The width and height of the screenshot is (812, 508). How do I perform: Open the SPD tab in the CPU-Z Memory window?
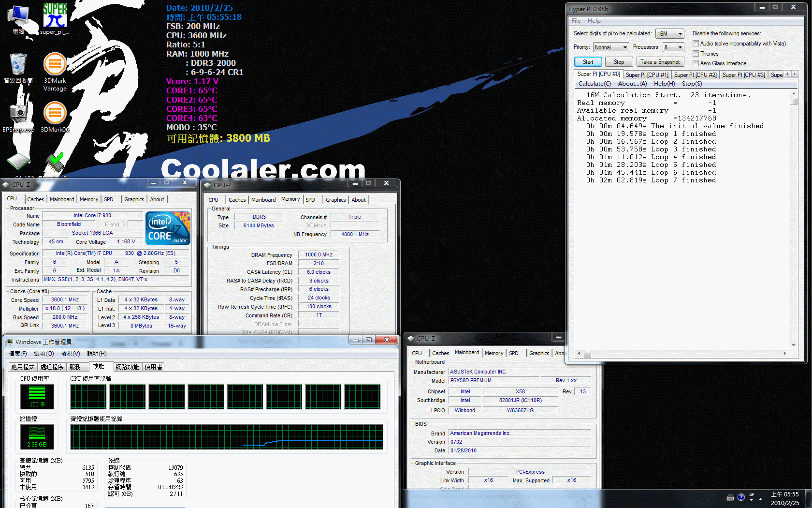310,200
